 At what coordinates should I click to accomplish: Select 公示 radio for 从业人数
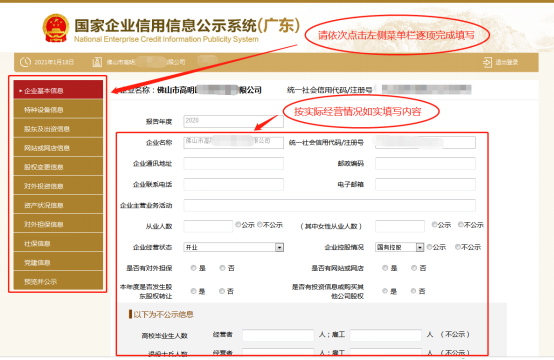coord(238,224)
